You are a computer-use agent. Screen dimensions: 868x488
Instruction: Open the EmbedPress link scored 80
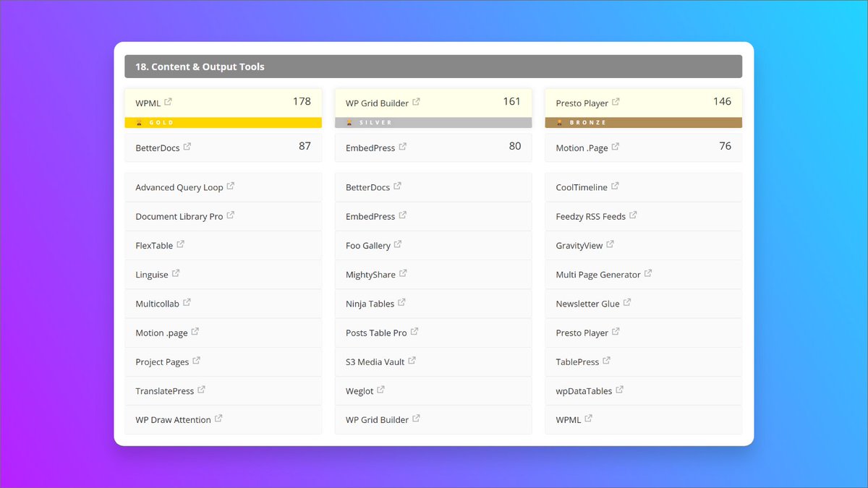370,147
